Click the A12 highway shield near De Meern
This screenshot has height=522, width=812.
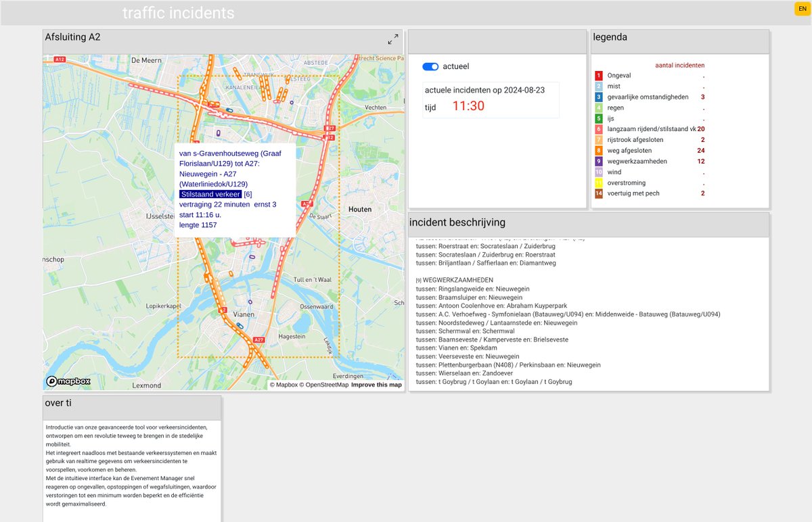click(60, 60)
